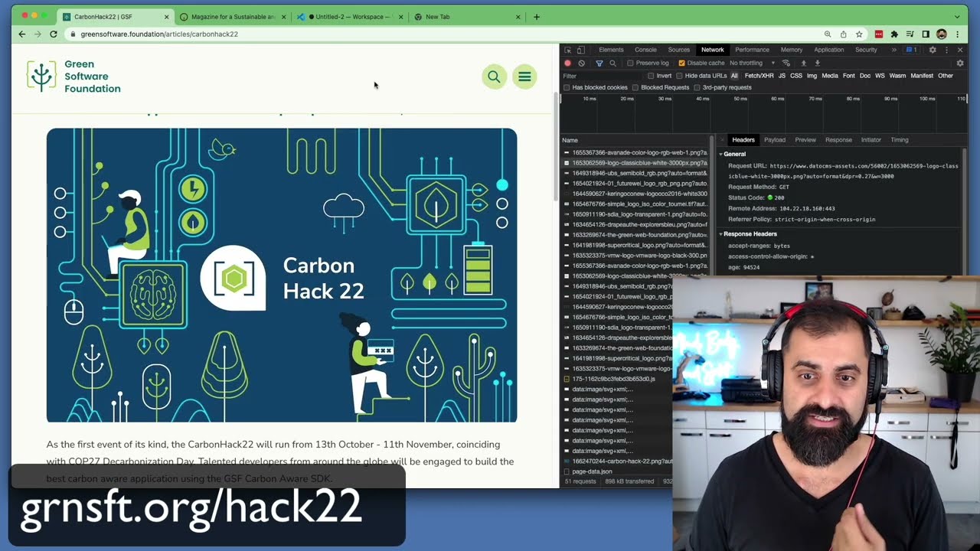Click the export HAR download arrow
This screenshot has height=551, width=980.
pos(817,63)
